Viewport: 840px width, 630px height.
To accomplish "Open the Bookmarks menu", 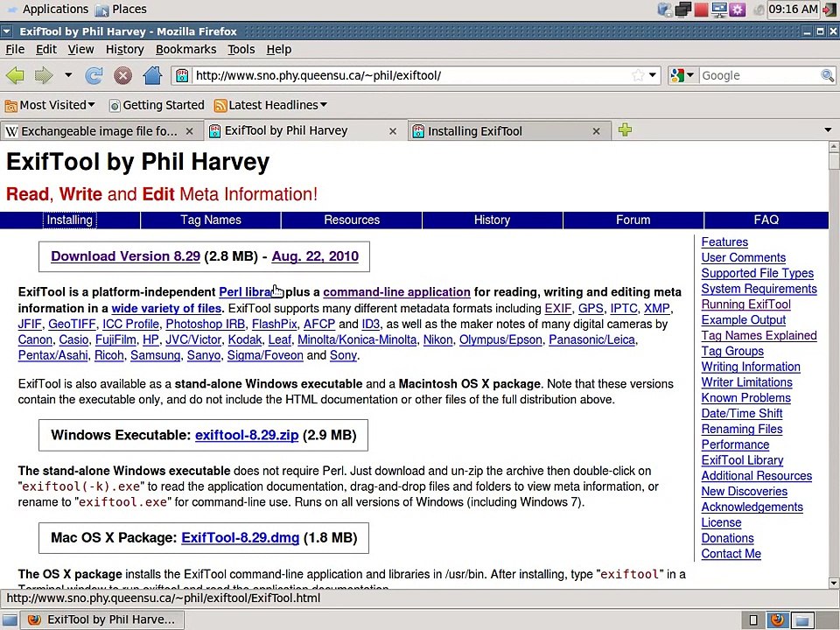I will click(185, 49).
